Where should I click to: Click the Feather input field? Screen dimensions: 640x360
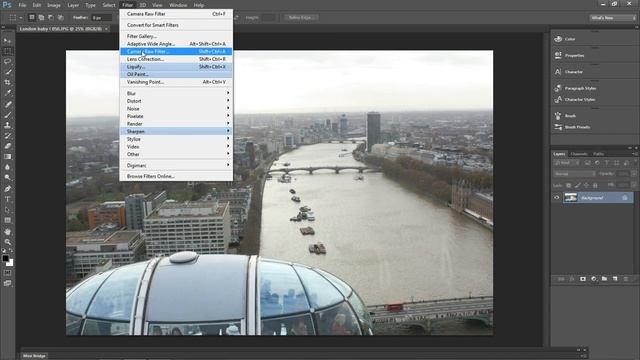(101, 18)
